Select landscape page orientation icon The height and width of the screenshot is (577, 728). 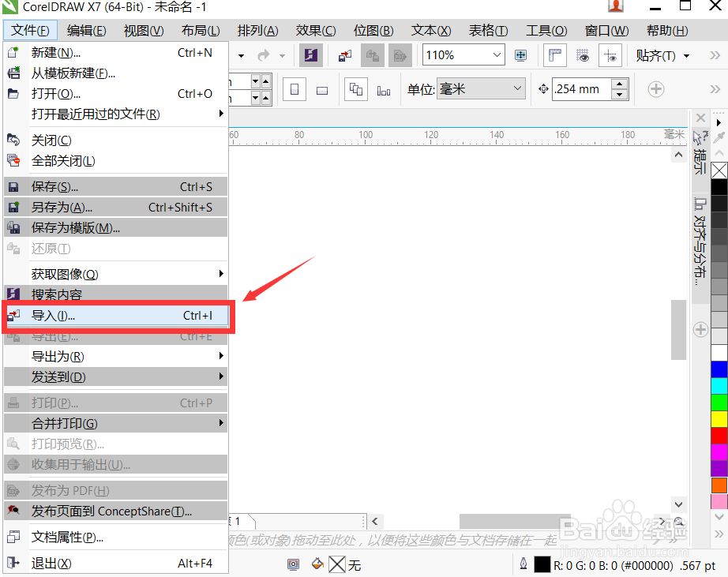pyautogui.click(x=321, y=90)
